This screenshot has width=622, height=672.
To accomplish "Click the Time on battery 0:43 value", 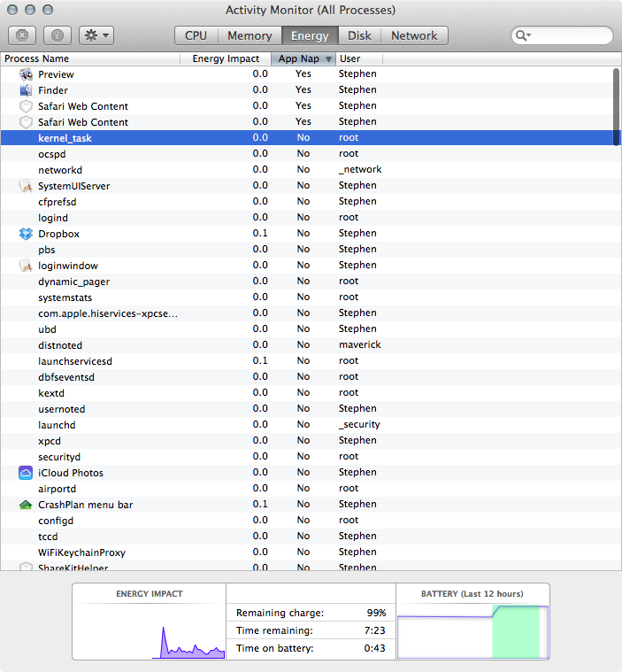I will [375, 648].
